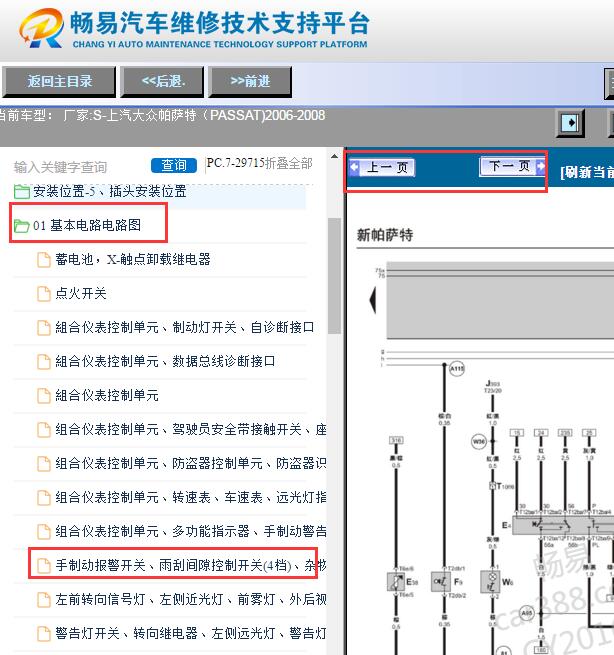
Task: Open 组合仪表控制单元、防盗器控制单元 item
Action: coord(191,463)
